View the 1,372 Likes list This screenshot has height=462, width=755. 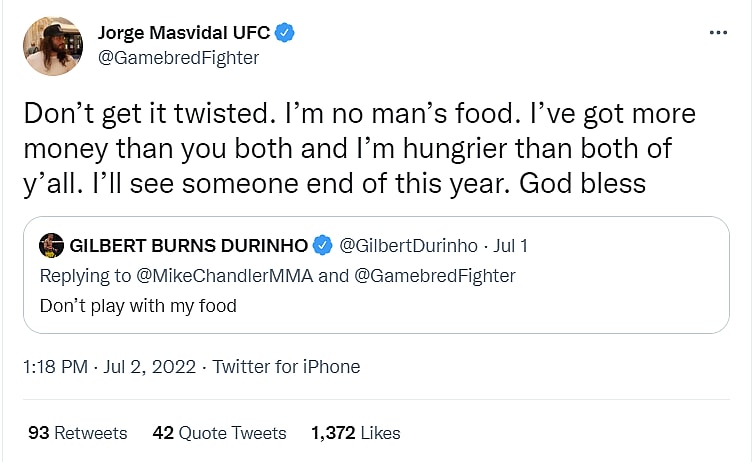coord(355,433)
